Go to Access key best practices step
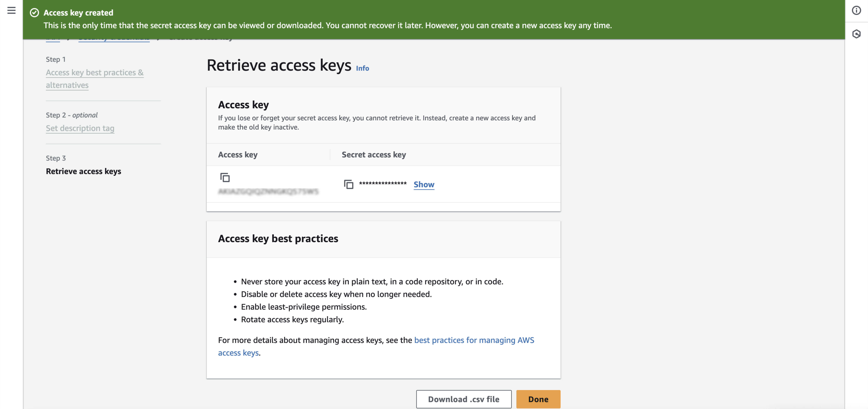Screen dimensions: 868x409 coord(95,79)
